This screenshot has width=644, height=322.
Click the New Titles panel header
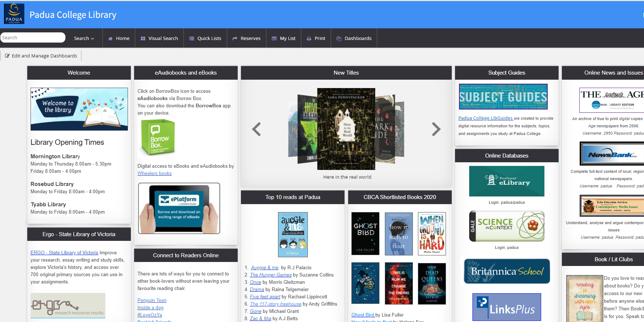[346, 73]
